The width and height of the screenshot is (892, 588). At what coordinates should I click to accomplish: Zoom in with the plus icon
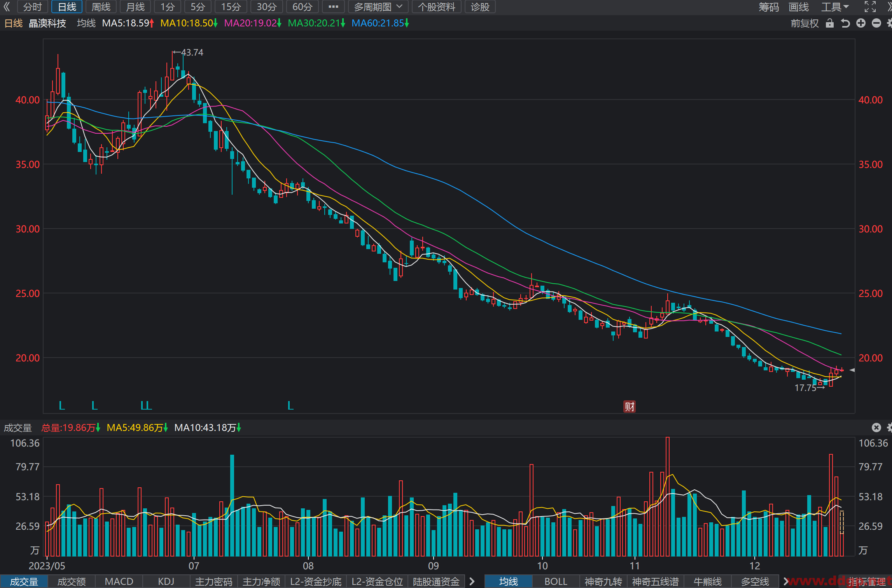[x=861, y=23]
